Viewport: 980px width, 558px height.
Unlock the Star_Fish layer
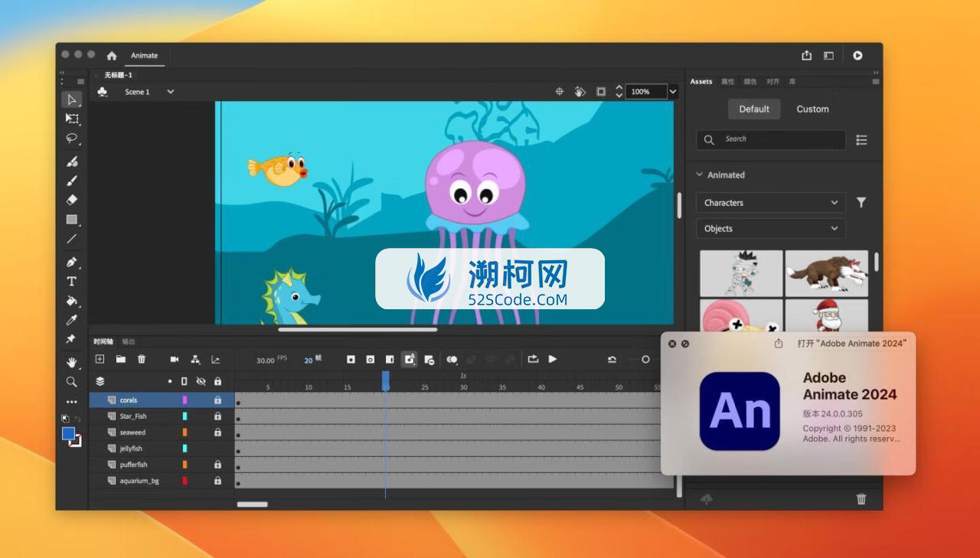(217, 416)
